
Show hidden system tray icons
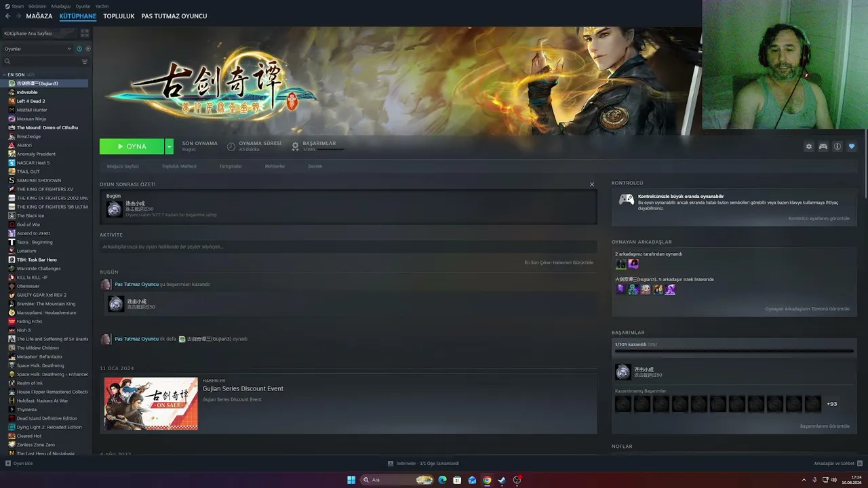pyautogui.click(x=804, y=480)
